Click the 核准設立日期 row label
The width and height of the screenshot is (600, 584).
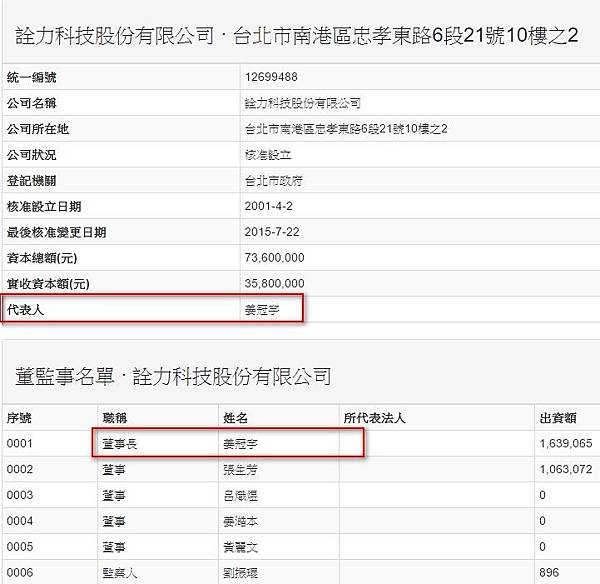click(44, 207)
